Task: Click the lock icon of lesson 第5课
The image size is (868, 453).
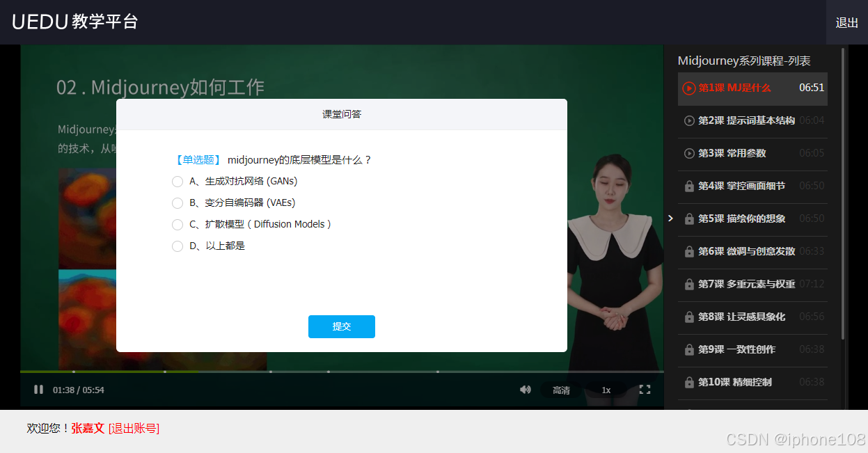Action: tap(690, 218)
